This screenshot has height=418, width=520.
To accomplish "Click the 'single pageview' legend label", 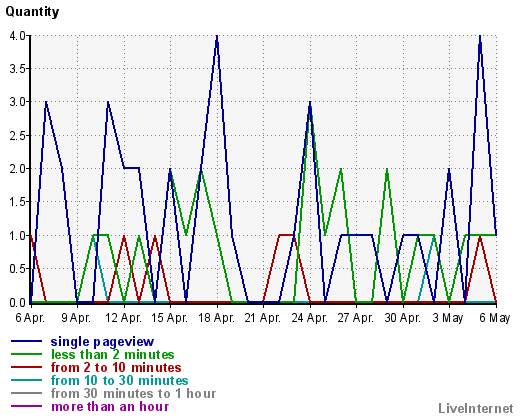I will coord(102,342).
